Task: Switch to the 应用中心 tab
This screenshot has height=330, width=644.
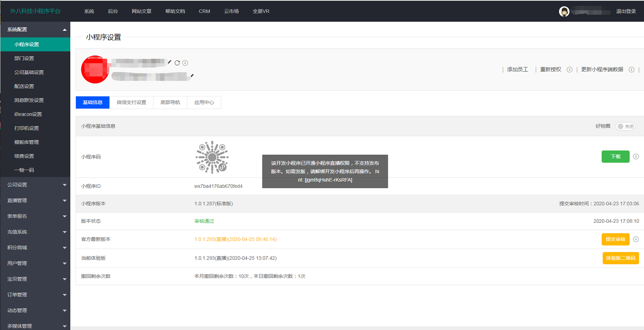Action: (204, 103)
